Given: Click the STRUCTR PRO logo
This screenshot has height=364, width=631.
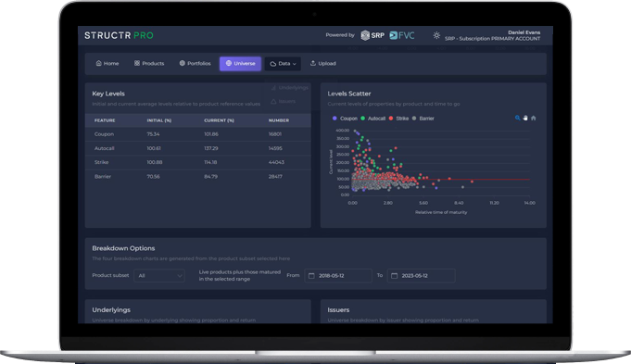Looking at the screenshot, I should (119, 35).
